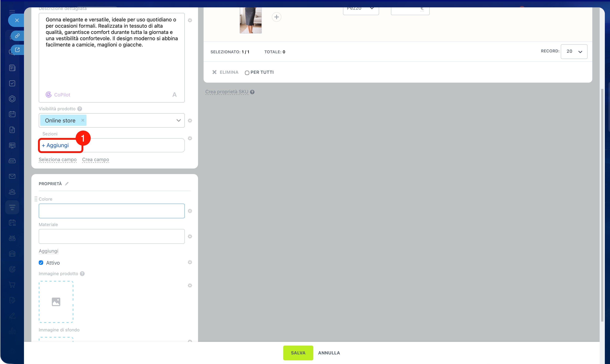Expand the Visibilità prodotto dropdown
Image resolution: width=610 pixels, height=364 pixels.
[179, 120]
